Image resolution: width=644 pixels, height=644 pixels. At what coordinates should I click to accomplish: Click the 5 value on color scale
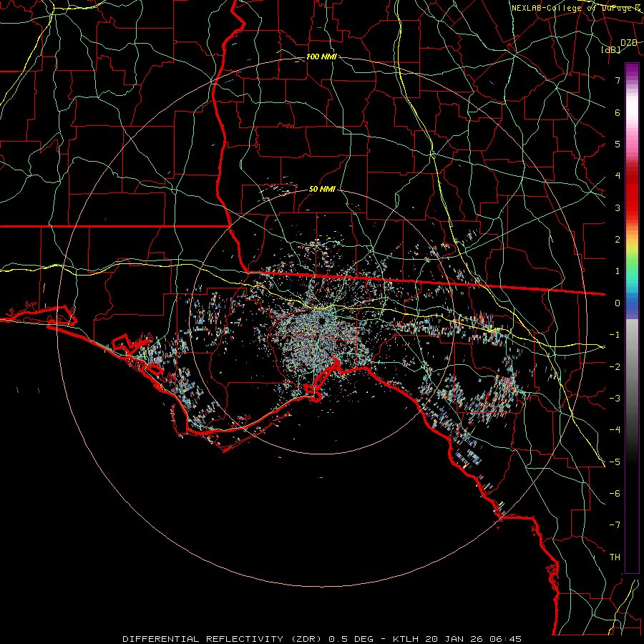(618, 144)
